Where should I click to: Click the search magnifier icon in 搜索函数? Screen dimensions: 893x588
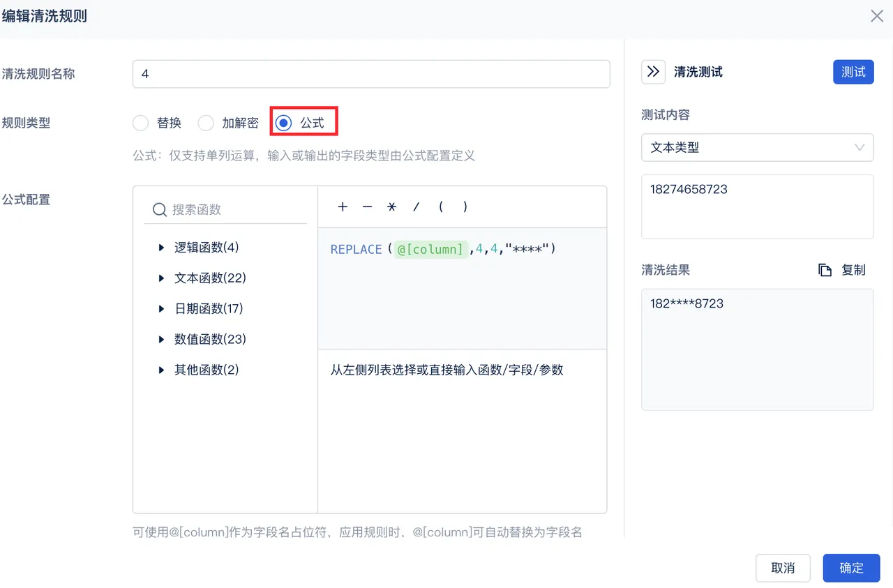[160, 209]
